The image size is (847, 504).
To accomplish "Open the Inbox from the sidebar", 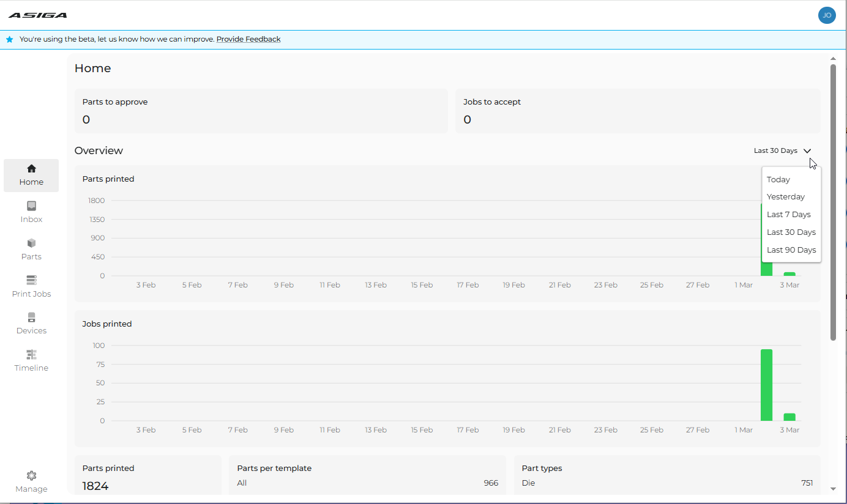I will point(31,212).
